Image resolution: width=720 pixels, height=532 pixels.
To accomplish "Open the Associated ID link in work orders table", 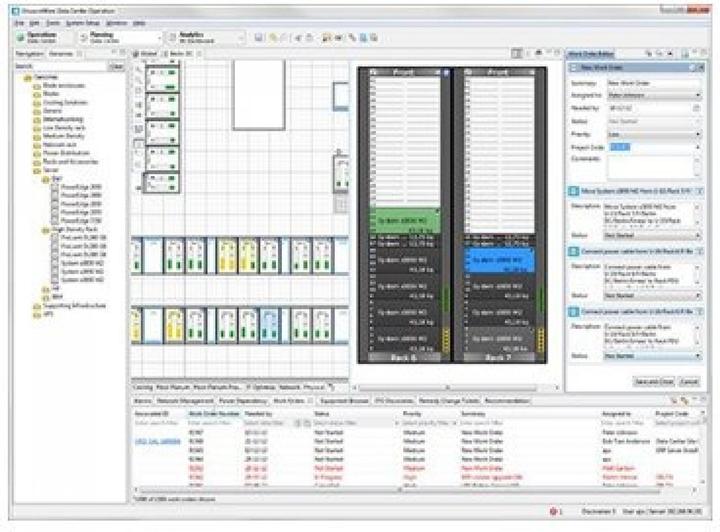I will tap(158, 441).
